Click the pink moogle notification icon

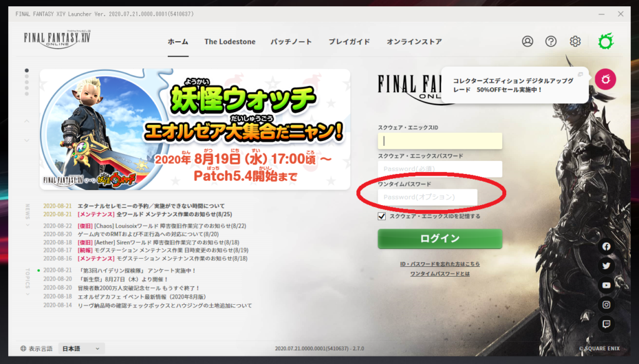[x=605, y=79]
